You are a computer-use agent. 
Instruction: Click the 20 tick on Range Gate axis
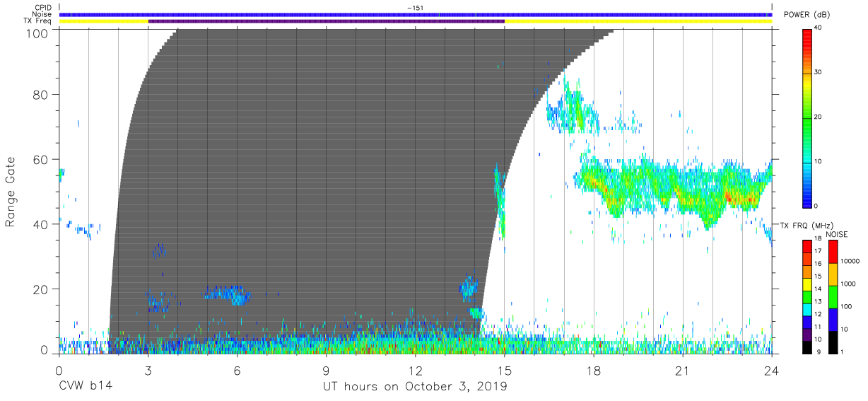[41, 289]
